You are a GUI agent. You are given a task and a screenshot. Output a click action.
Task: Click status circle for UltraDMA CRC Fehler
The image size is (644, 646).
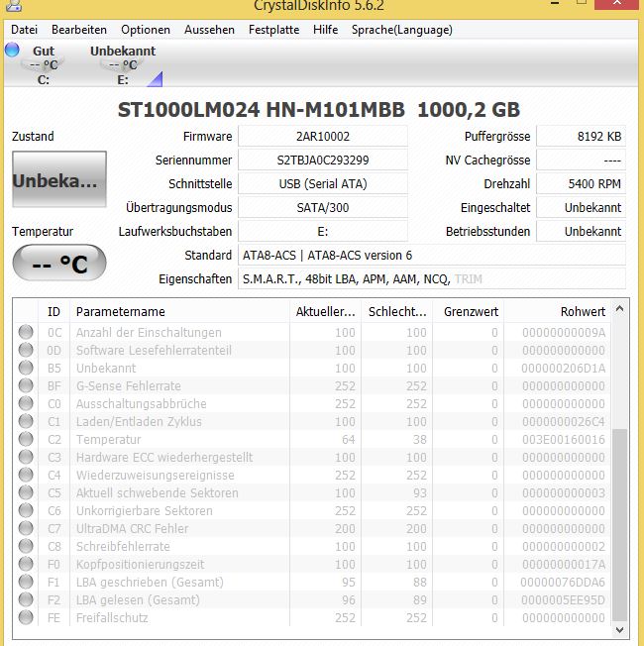pyautogui.click(x=26, y=528)
